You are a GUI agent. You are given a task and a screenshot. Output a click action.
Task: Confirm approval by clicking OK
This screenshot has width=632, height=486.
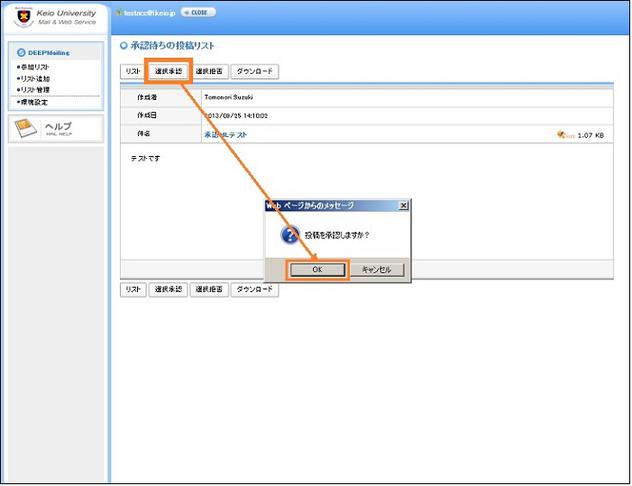pyautogui.click(x=317, y=270)
